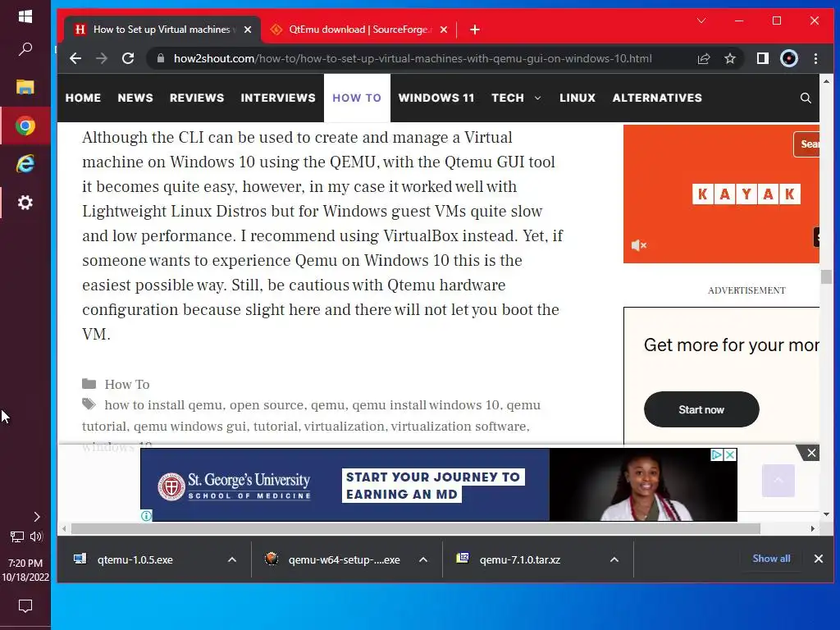Close the QtEmu download SourceForge tab
Screen dimensions: 840x630
point(444,30)
